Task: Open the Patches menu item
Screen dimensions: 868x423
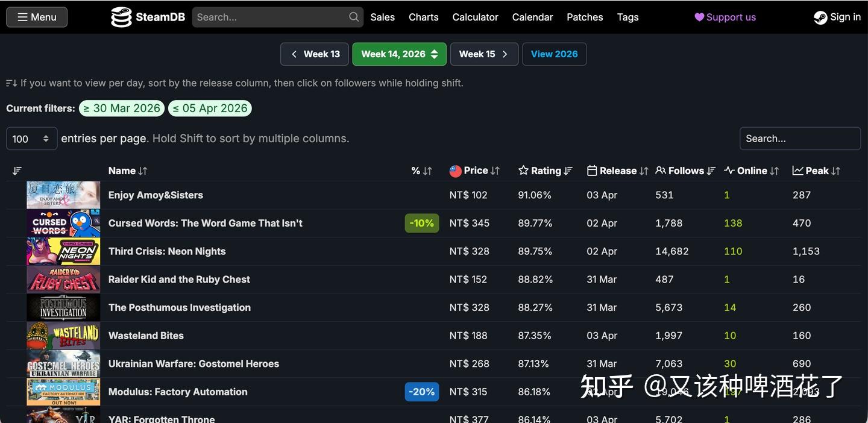Action: [x=585, y=17]
